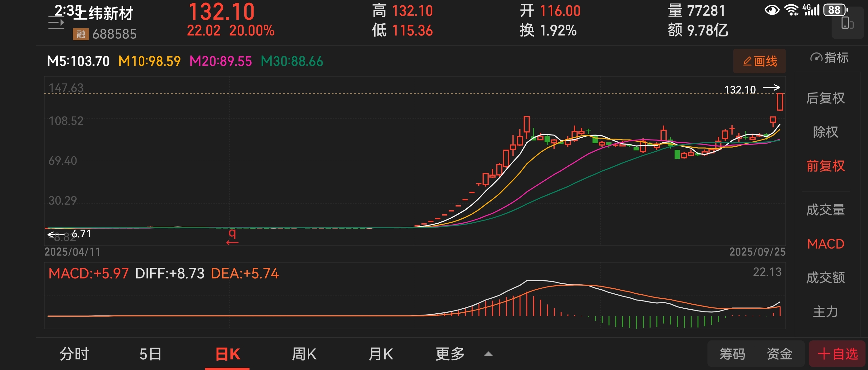Tap the 6.71 low price arrow
This screenshot has height=370, width=868.
(x=70, y=234)
